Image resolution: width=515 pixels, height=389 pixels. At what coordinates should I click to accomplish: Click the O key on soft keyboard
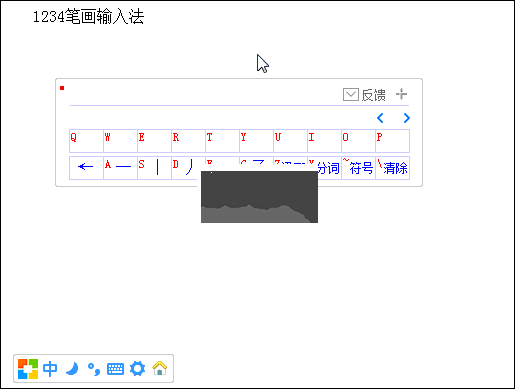pyautogui.click(x=359, y=141)
